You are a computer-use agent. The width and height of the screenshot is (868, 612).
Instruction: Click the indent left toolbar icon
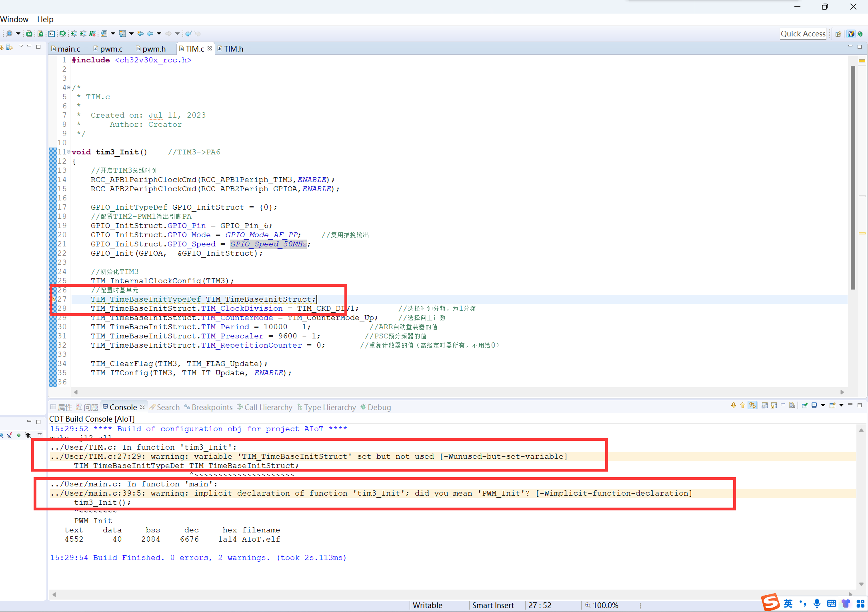pos(83,34)
